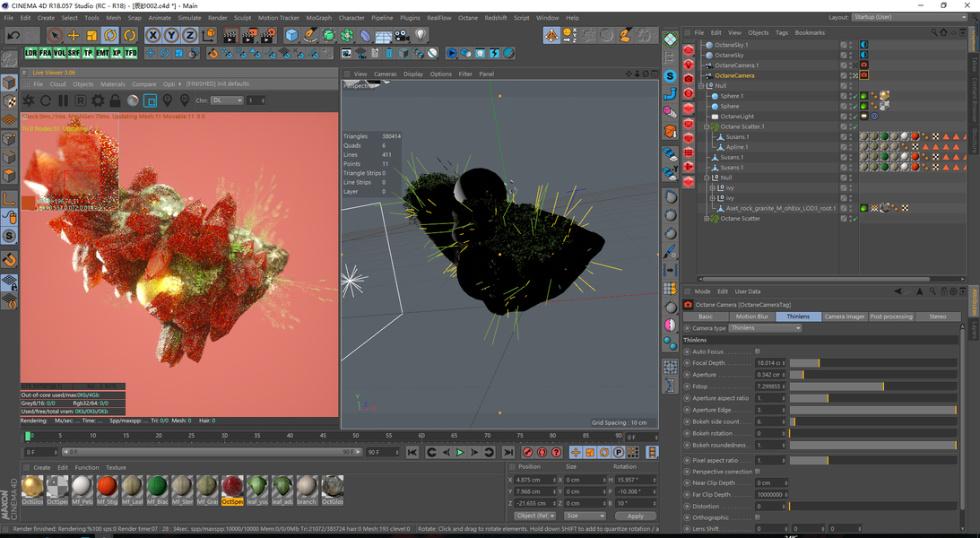
Task: Select OctaneCamera in Object Manager
Action: [734, 75]
